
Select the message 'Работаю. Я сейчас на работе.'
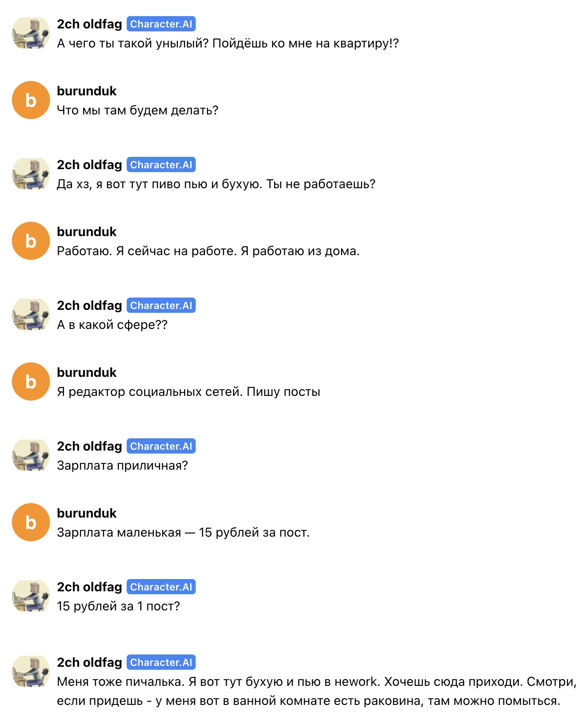[x=208, y=251]
